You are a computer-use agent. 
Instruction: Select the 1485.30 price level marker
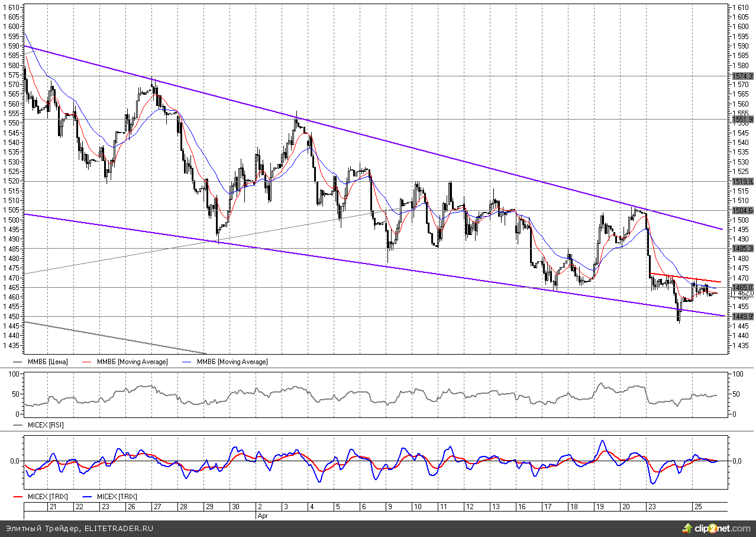pos(742,249)
